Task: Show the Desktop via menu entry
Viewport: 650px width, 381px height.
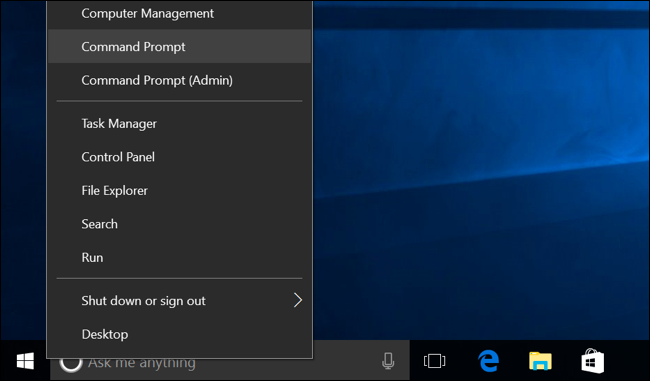Action: pyautogui.click(x=179, y=334)
